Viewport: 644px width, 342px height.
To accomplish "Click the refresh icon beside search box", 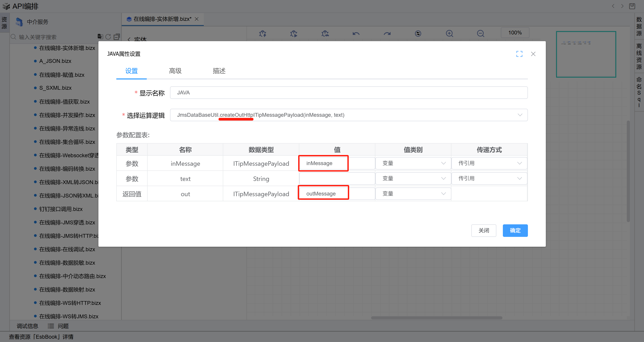I will (x=108, y=37).
